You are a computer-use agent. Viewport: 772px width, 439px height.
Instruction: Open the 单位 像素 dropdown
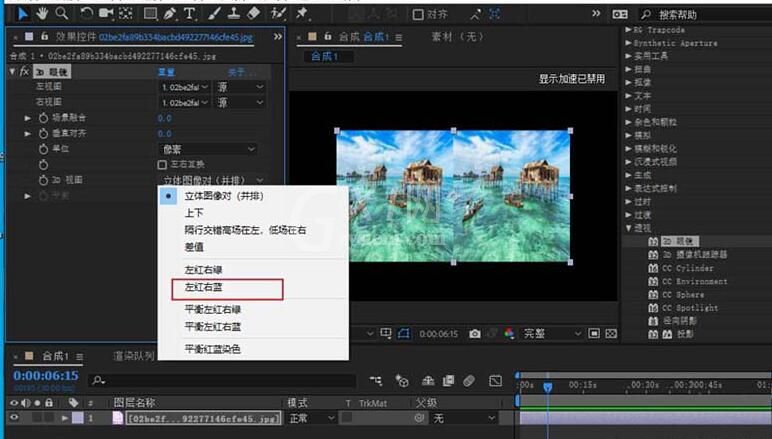click(x=208, y=149)
